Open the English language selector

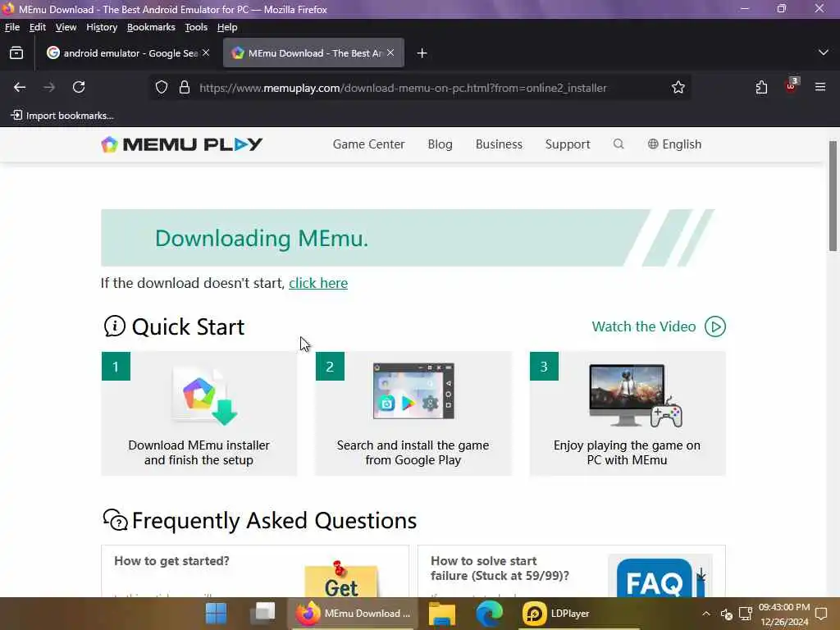click(x=674, y=144)
